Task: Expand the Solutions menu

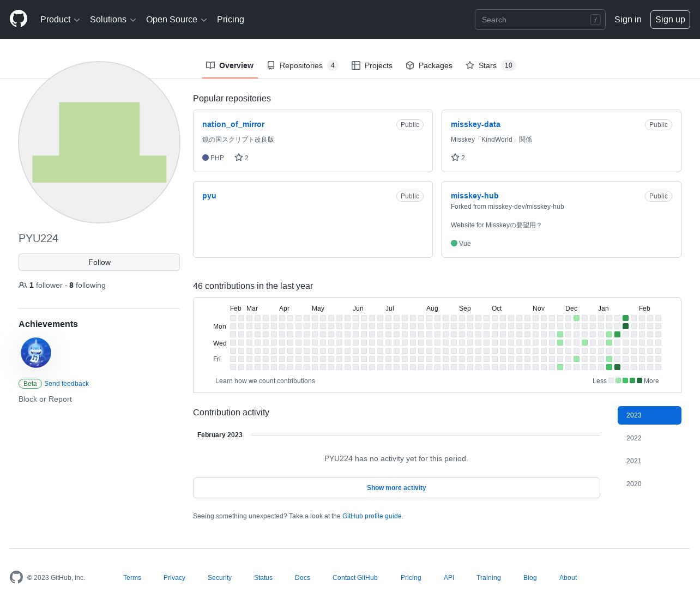Action: [113, 20]
